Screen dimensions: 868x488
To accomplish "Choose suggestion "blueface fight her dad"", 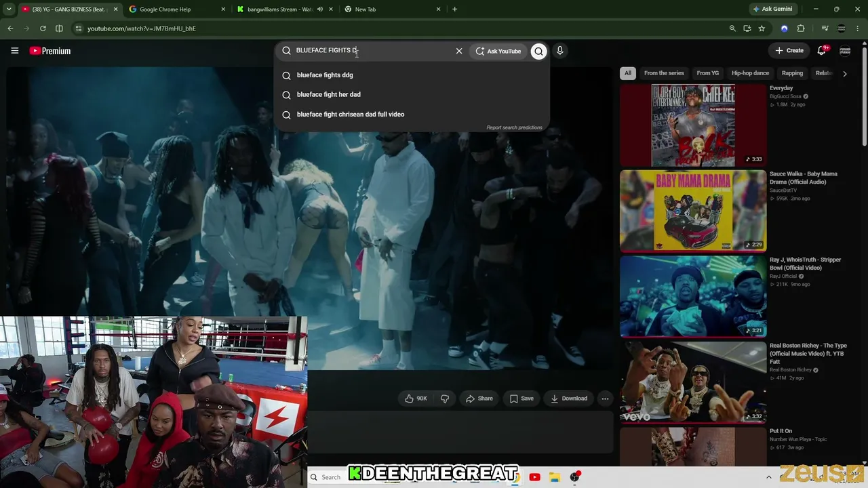I will click(x=412, y=95).
